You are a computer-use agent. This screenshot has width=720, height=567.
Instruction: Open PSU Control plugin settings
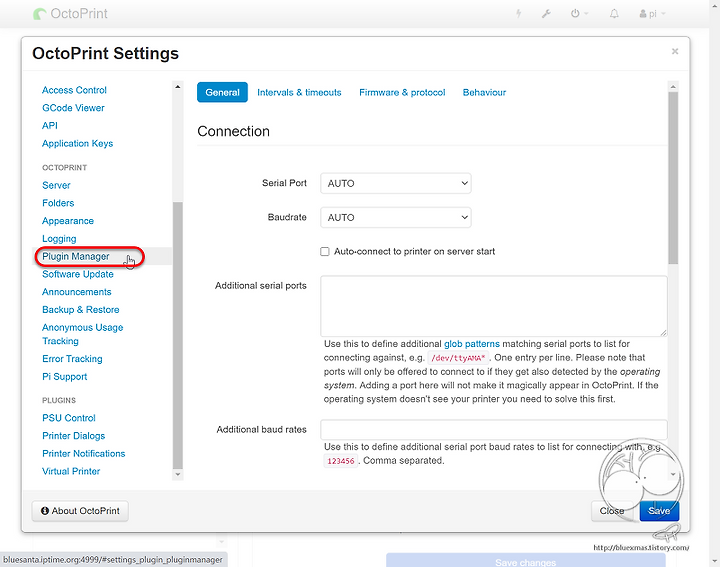coord(69,418)
